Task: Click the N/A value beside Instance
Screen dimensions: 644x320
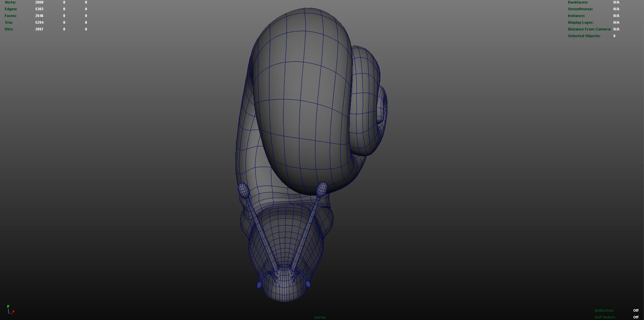Action: (x=616, y=16)
